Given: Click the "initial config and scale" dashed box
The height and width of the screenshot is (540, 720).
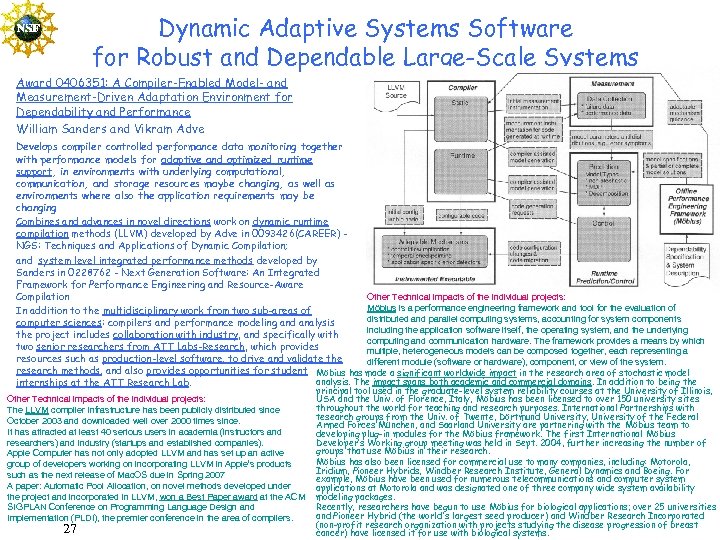Looking at the screenshot, I should point(403,215).
